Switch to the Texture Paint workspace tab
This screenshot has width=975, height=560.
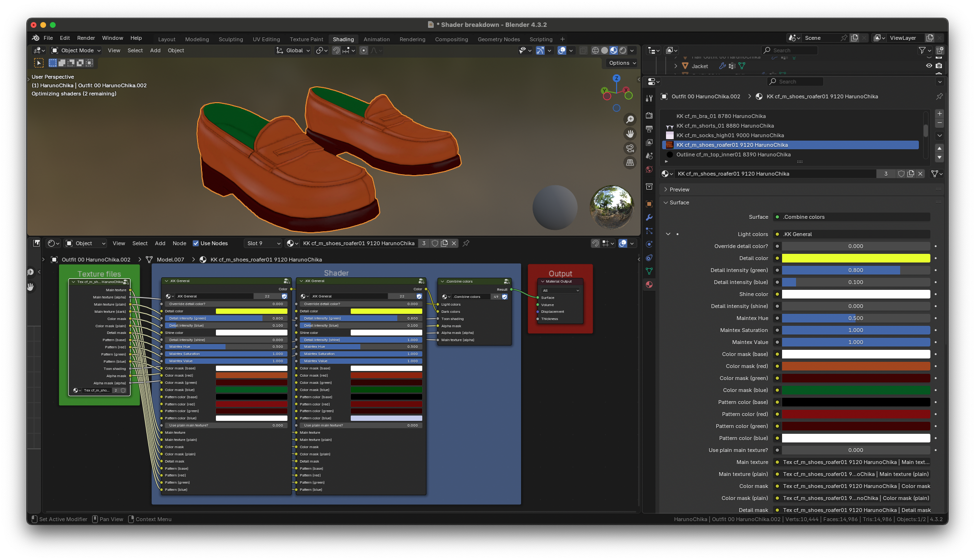click(x=306, y=39)
